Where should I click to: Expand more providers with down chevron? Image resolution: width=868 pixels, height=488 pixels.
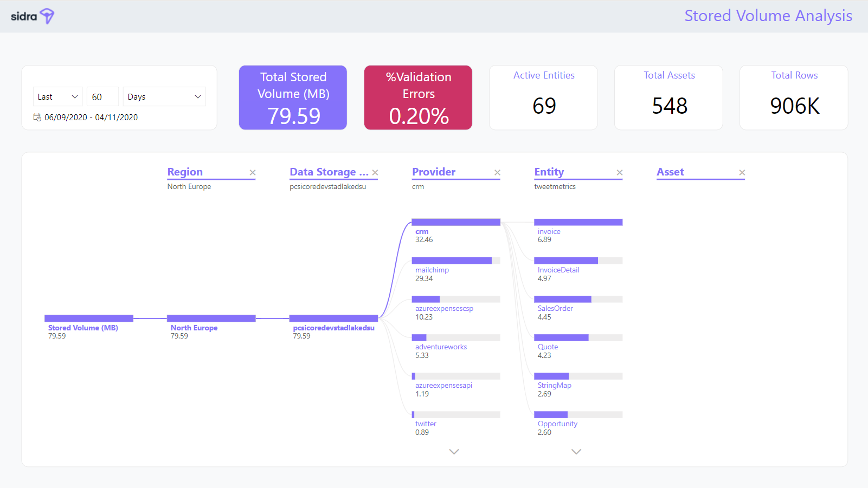[454, 452]
